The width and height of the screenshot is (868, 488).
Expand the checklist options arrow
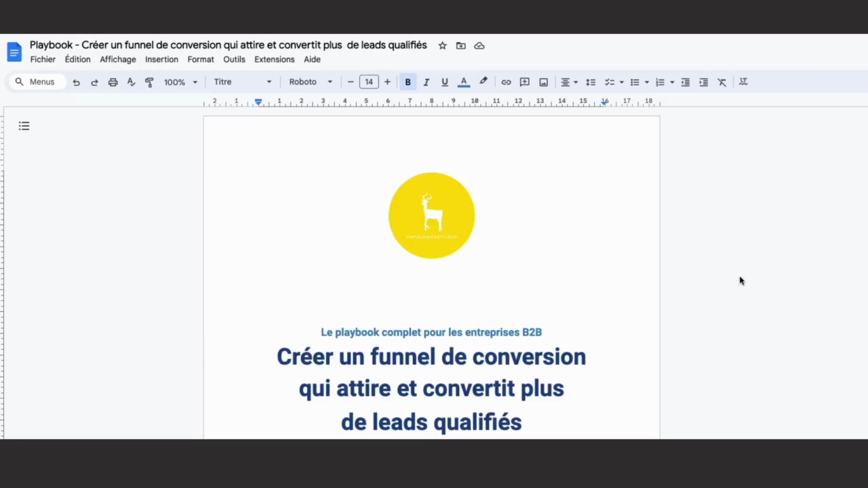(x=621, y=82)
